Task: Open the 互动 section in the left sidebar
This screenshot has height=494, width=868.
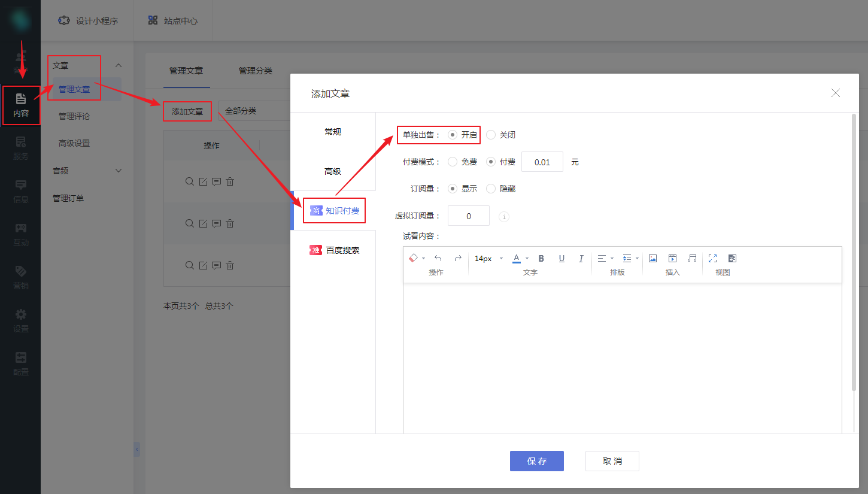Action: 21,235
